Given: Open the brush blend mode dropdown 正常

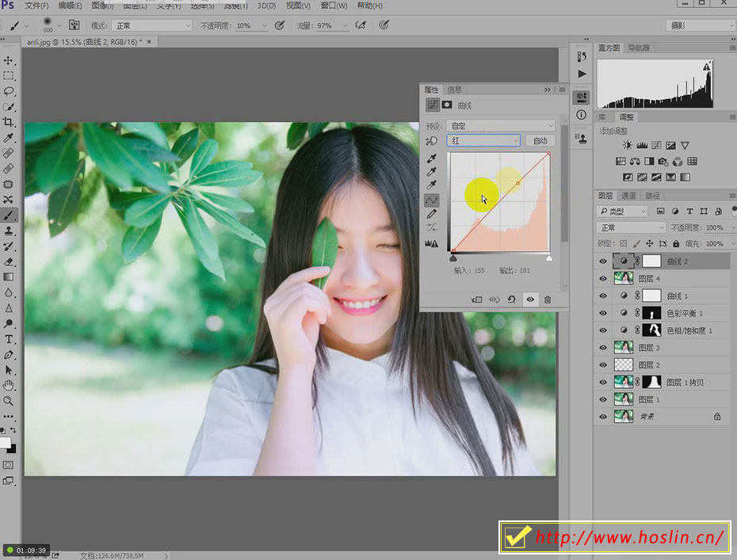Looking at the screenshot, I should pos(152,25).
